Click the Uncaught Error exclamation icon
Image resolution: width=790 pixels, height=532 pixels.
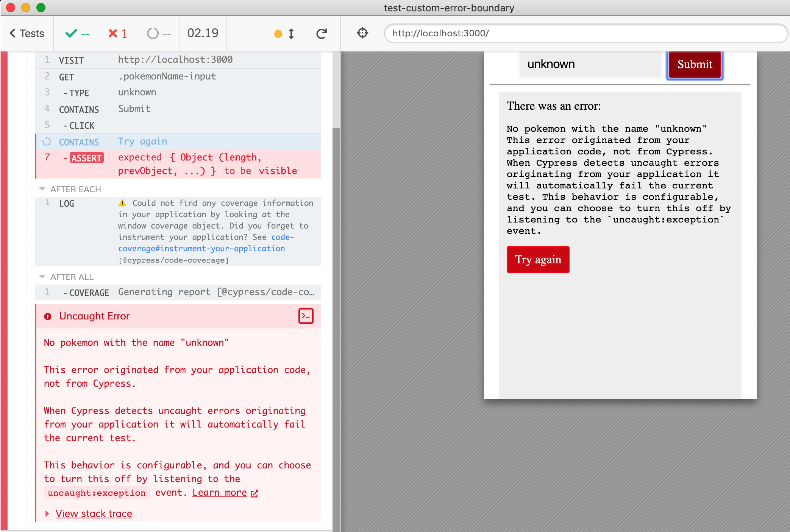pyautogui.click(x=48, y=316)
